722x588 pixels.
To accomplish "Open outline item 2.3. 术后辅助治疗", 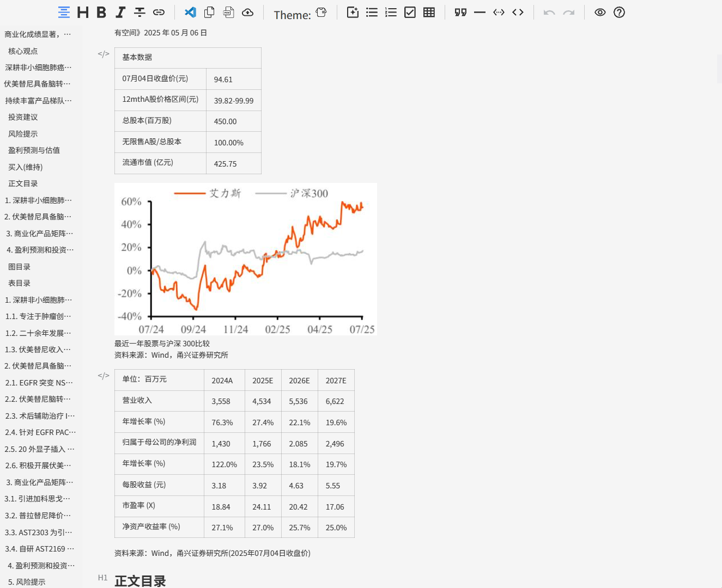I will [x=40, y=416].
